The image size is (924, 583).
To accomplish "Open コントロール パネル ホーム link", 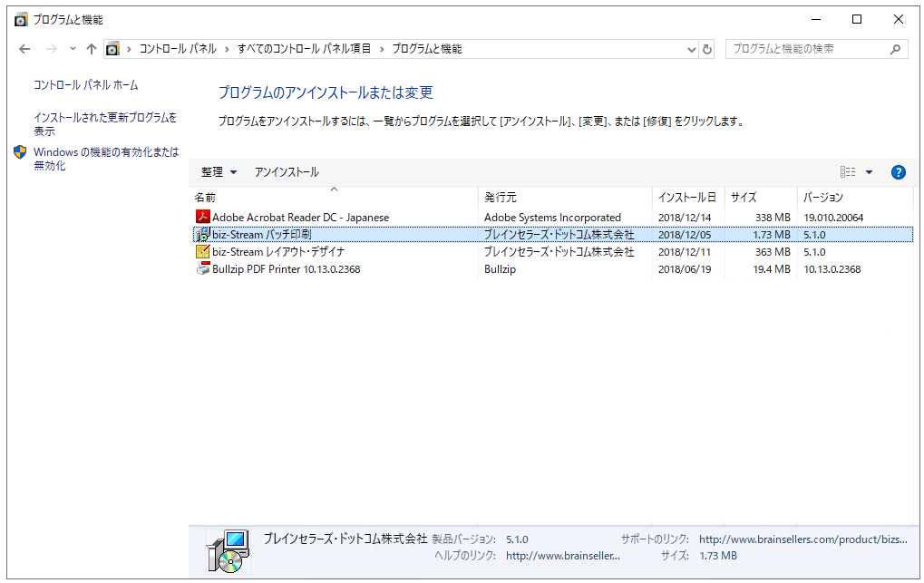I will click(x=85, y=85).
